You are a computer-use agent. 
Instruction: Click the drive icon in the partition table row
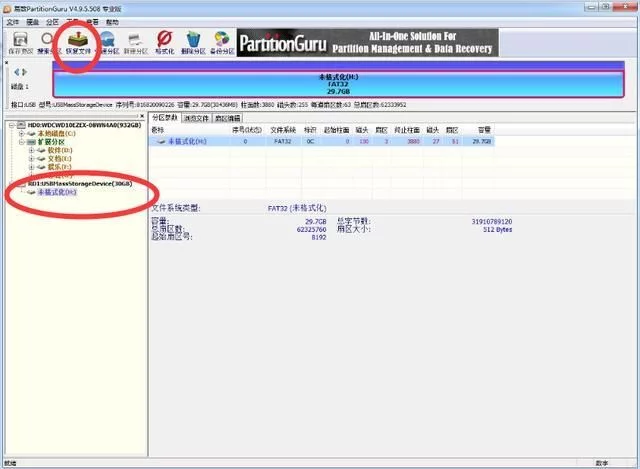[x=161, y=142]
